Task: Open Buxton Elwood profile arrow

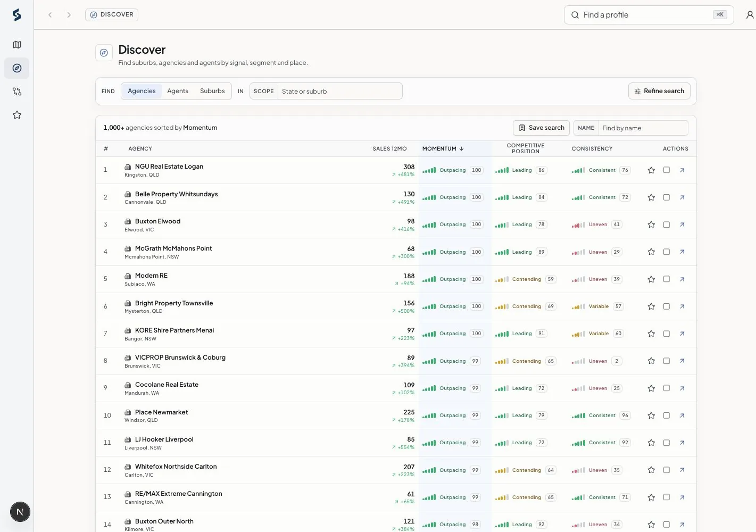Action: 682,225
